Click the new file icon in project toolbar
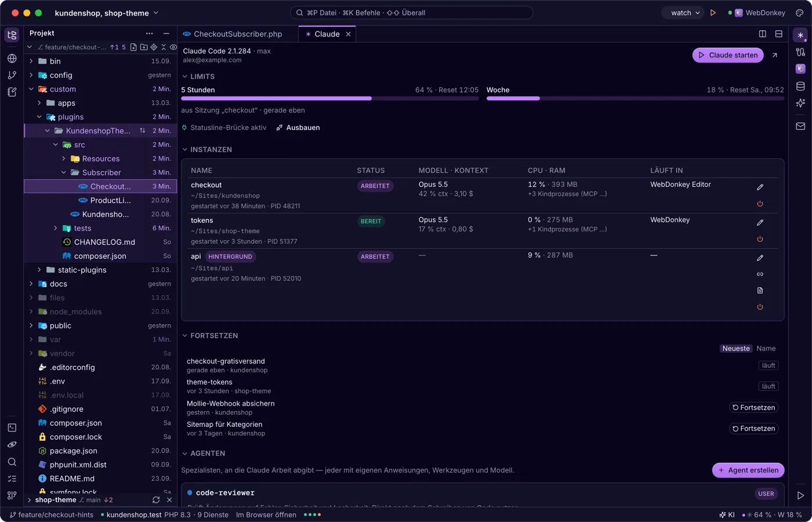 pos(133,47)
